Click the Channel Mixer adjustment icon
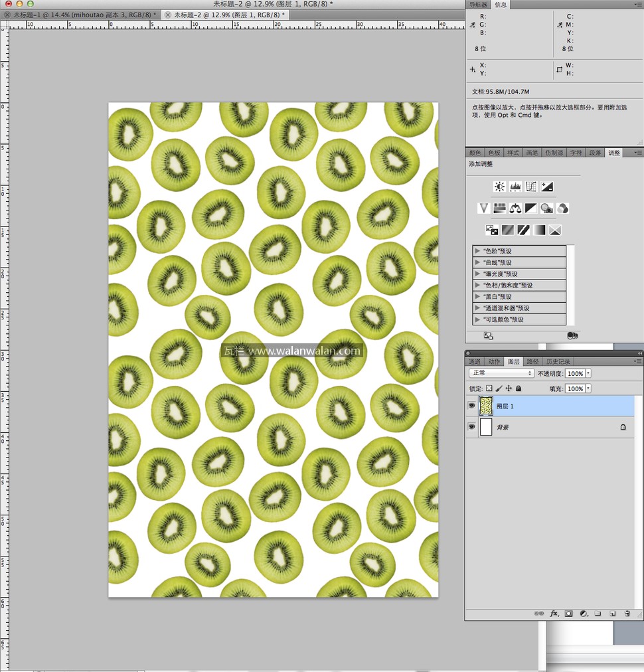Image resolution: width=644 pixels, height=672 pixels. tap(562, 209)
